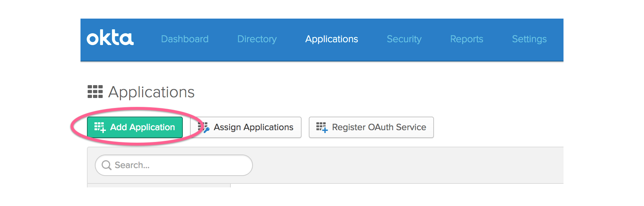
Task: Navigate to the Reports menu
Action: [467, 39]
